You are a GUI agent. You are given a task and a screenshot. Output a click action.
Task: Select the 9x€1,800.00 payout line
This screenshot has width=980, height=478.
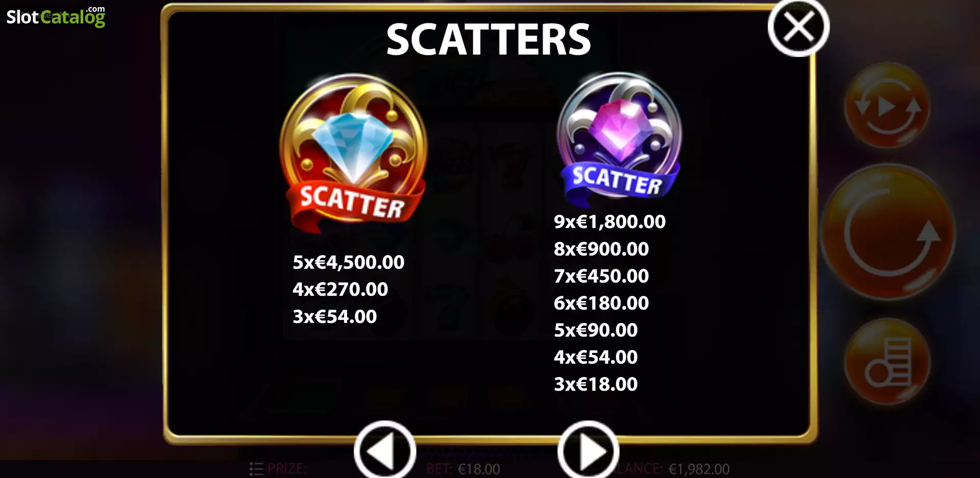[609, 221]
